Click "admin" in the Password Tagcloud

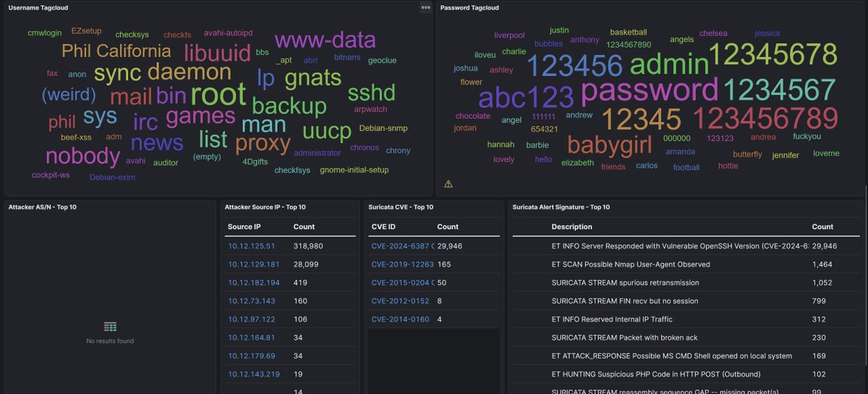point(669,64)
